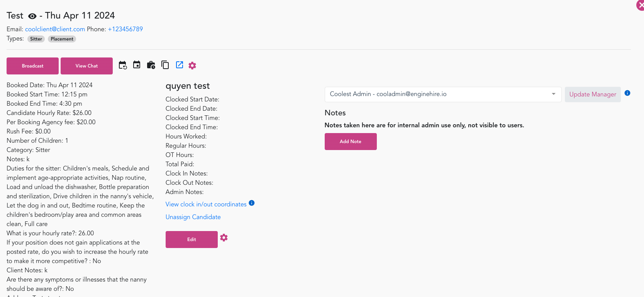Click the gear icon beside Edit button
The height and width of the screenshot is (297, 644).
224,238
